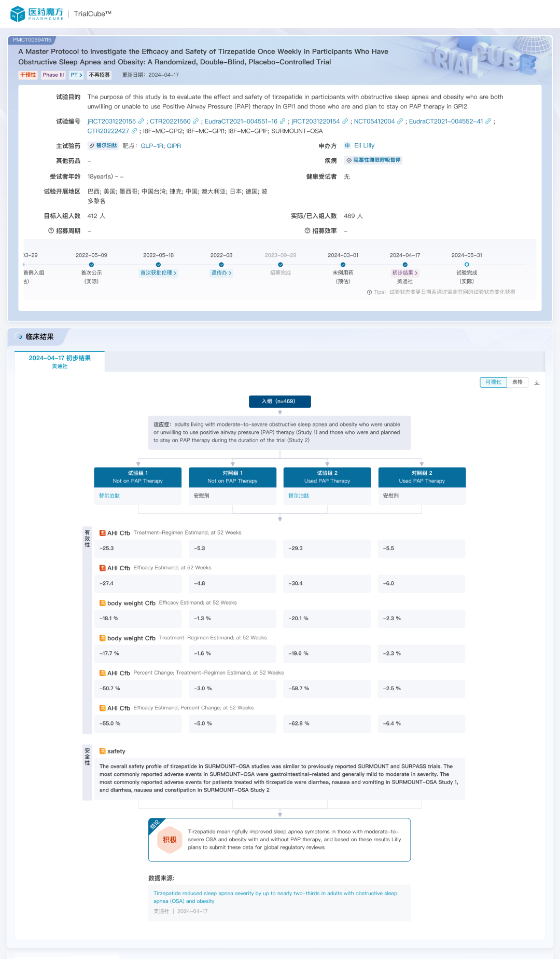The image size is (560, 959).
Task: Click link icon next to EudraCT2021-004551-16
Action: 283,121
